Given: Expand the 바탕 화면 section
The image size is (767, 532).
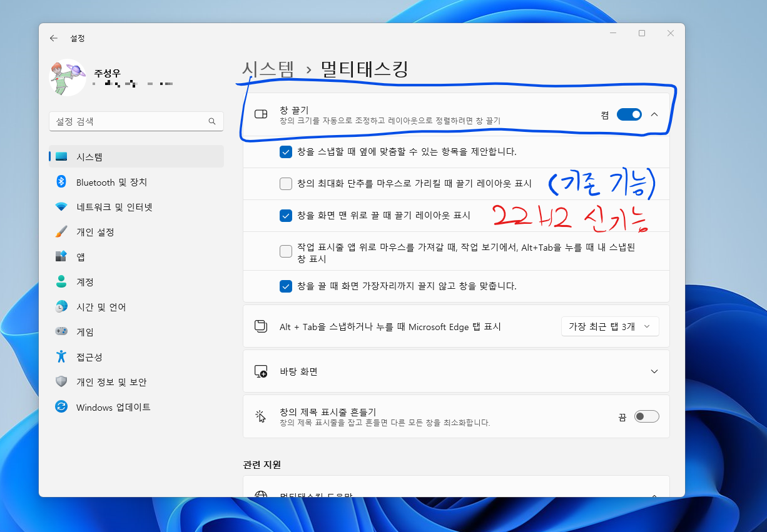Looking at the screenshot, I should [654, 371].
